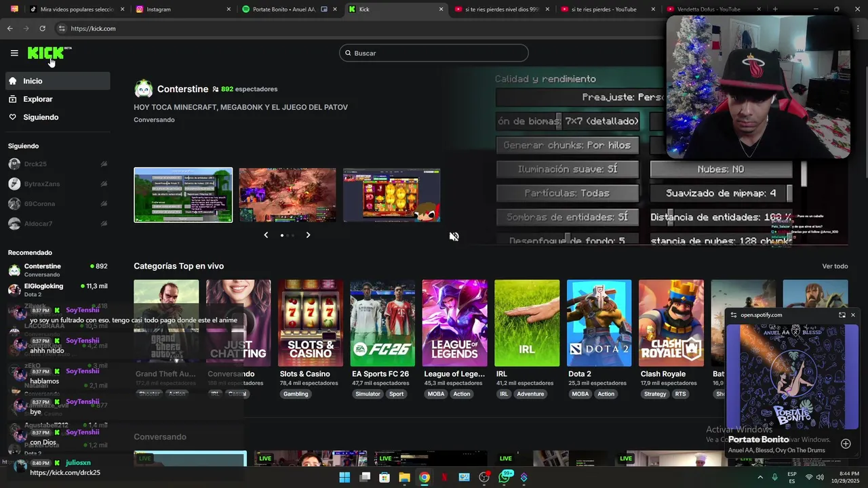The image size is (868, 488).
Task: Open Google Chrome from the taskbar
Action: [424, 477]
